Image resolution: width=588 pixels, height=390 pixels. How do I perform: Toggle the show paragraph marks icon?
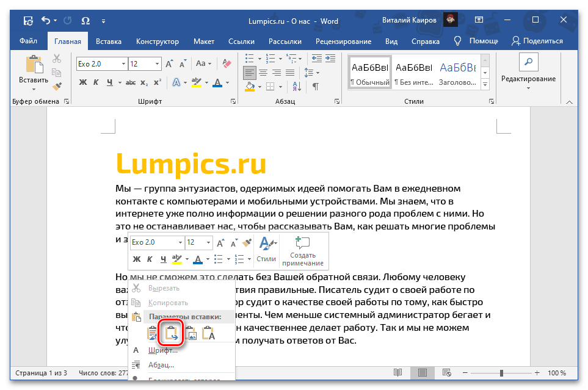[316, 86]
